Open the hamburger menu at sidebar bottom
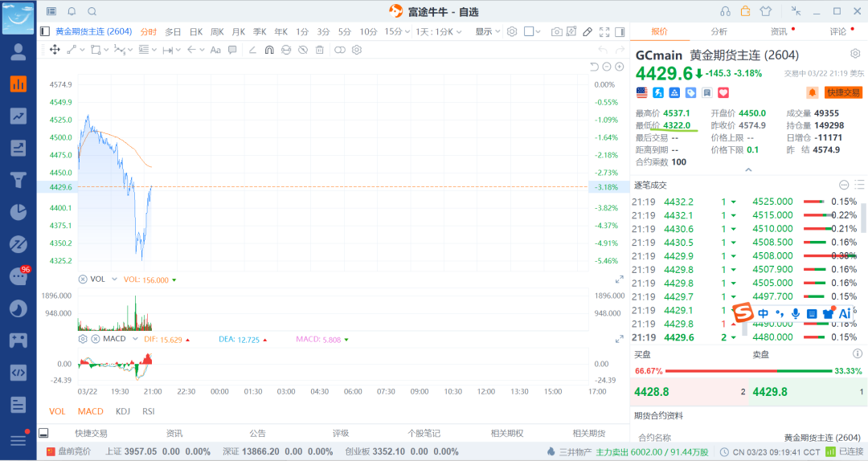 [18, 439]
